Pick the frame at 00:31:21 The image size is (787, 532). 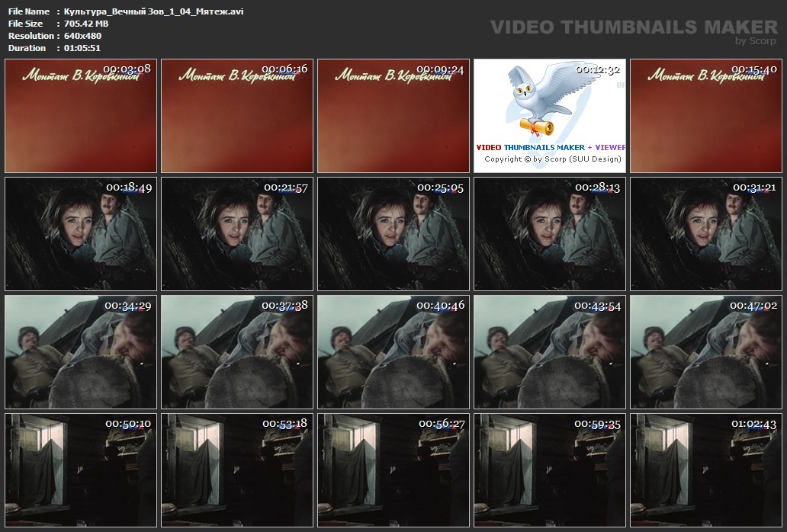coord(706,234)
